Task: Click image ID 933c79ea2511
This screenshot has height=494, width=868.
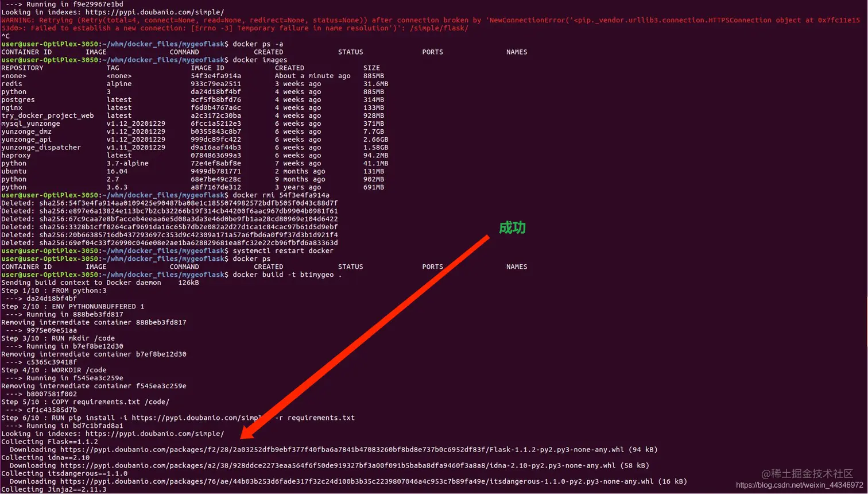Action: tap(216, 84)
